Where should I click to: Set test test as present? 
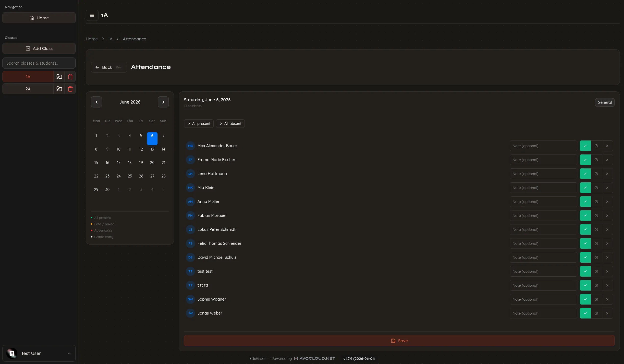585,271
